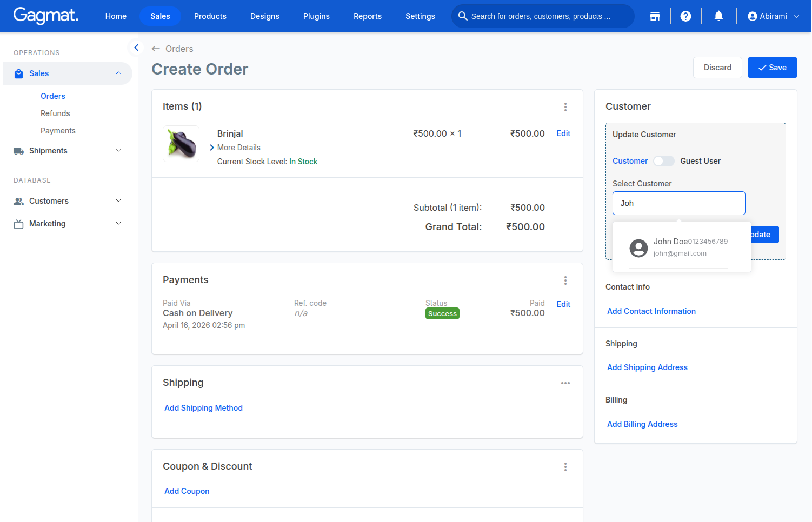Open the Shipping section ellipsis menu
The width and height of the screenshot is (812, 522).
tap(565, 383)
